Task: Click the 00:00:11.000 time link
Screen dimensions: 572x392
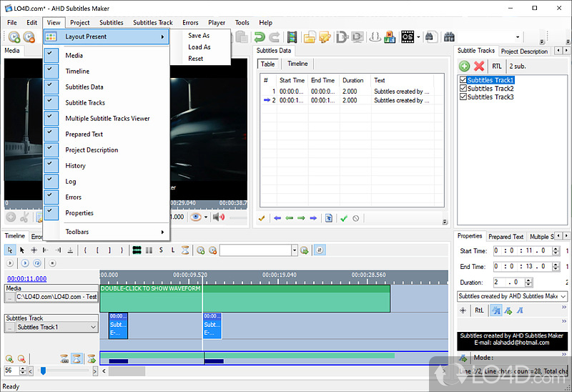Action: coord(26,279)
